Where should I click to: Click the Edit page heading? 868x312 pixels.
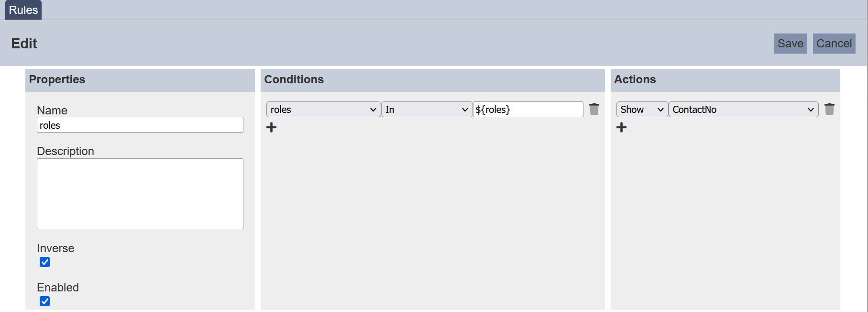(x=24, y=44)
